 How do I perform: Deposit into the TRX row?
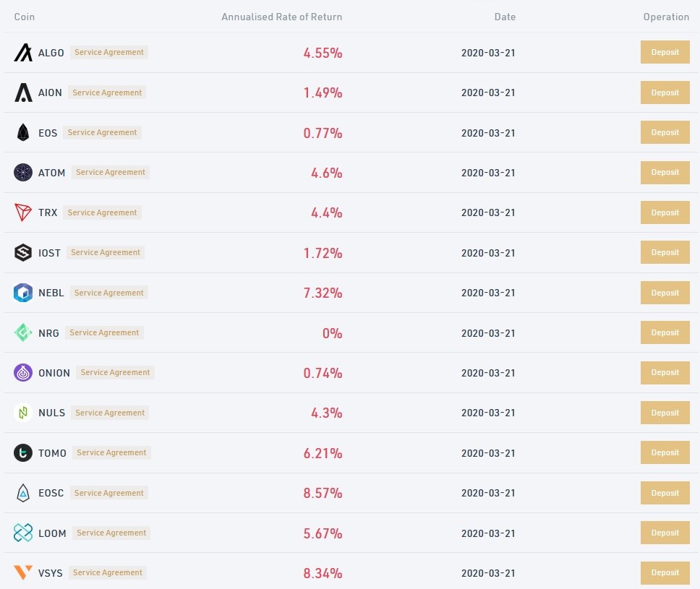click(x=665, y=212)
